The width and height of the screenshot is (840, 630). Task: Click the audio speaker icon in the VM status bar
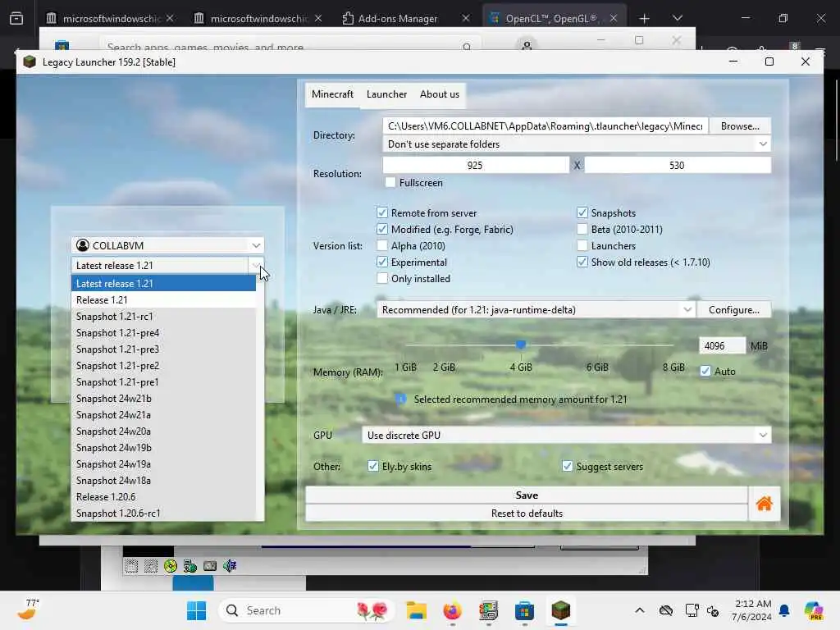pos(230,566)
